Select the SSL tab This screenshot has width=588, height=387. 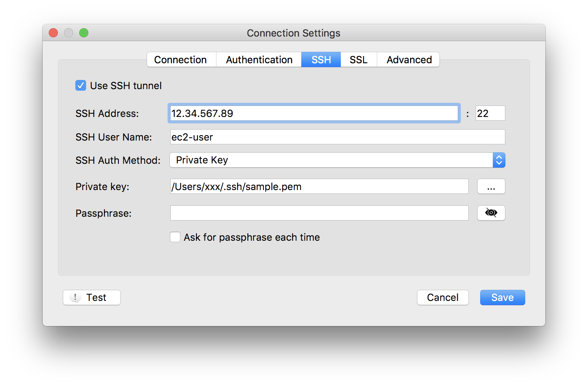click(x=358, y=60)
